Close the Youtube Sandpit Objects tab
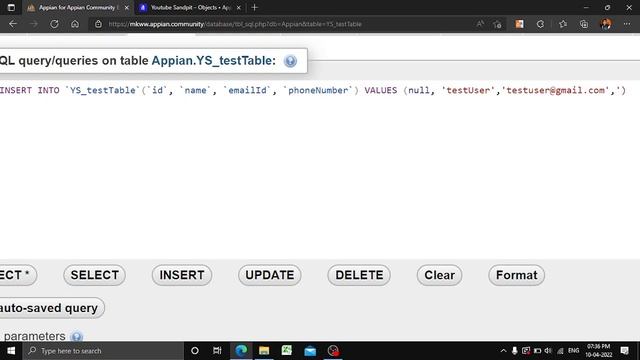 [239, 7]
